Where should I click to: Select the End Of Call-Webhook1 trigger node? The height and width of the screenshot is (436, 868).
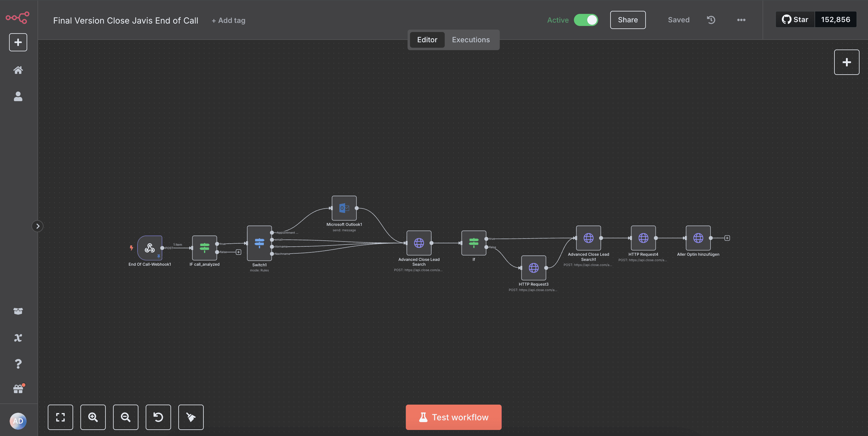[150, 248]
